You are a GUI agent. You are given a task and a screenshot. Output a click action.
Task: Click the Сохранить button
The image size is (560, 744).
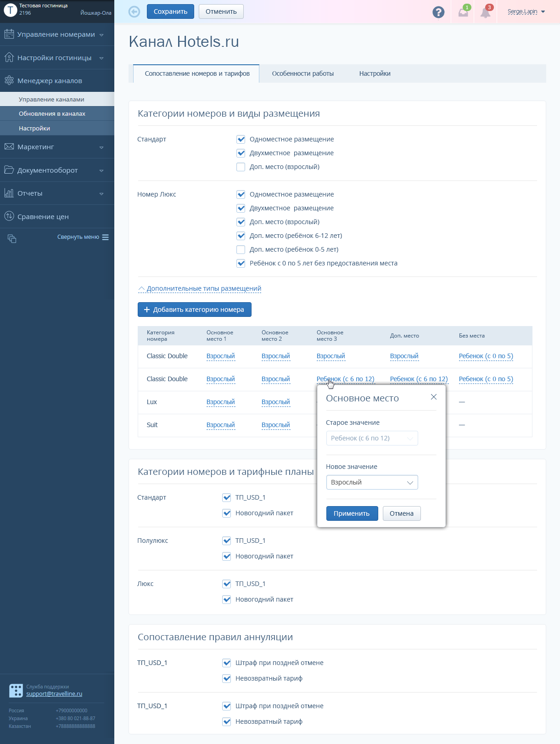[170, 11]
